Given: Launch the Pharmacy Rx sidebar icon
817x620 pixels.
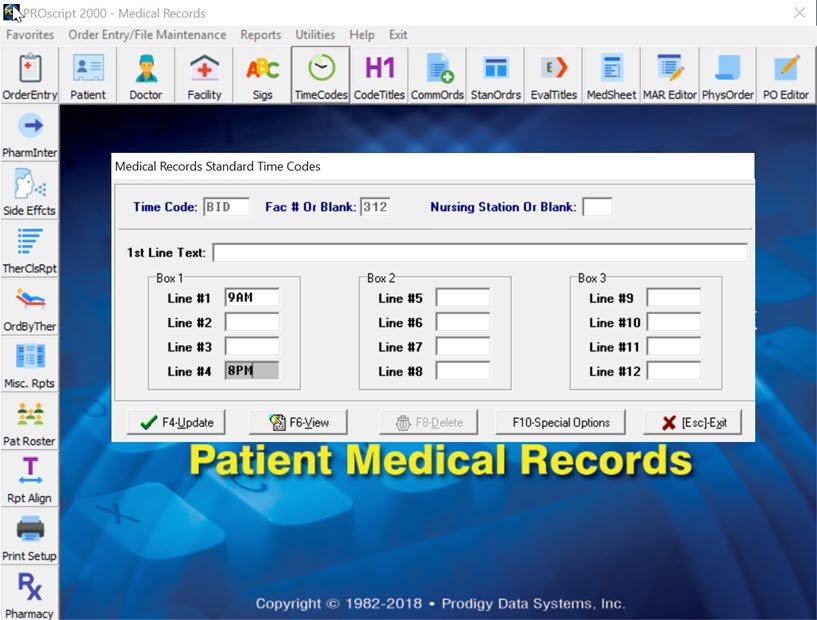Looking at the screenshot, I should pyautogui.click(x=30, y=593).
